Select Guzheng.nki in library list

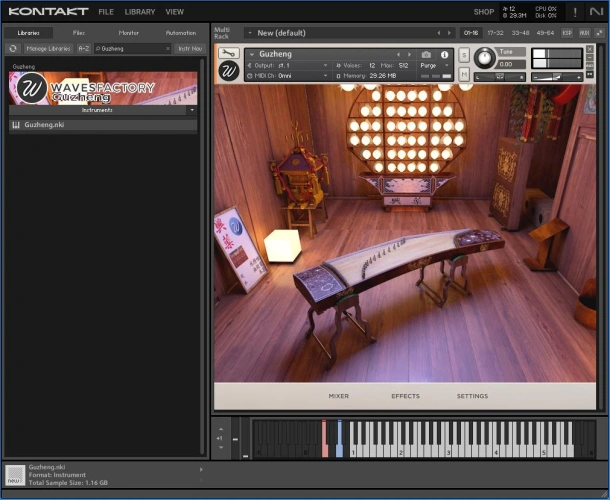(x=45, y=125)
